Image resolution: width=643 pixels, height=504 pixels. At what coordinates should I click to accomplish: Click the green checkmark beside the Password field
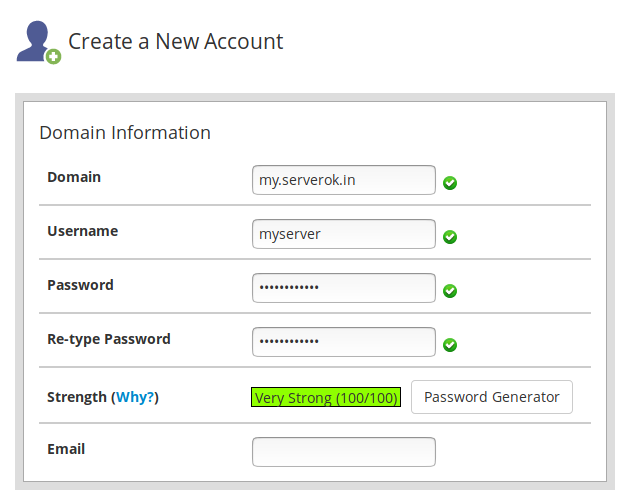(x=450, y=291)
